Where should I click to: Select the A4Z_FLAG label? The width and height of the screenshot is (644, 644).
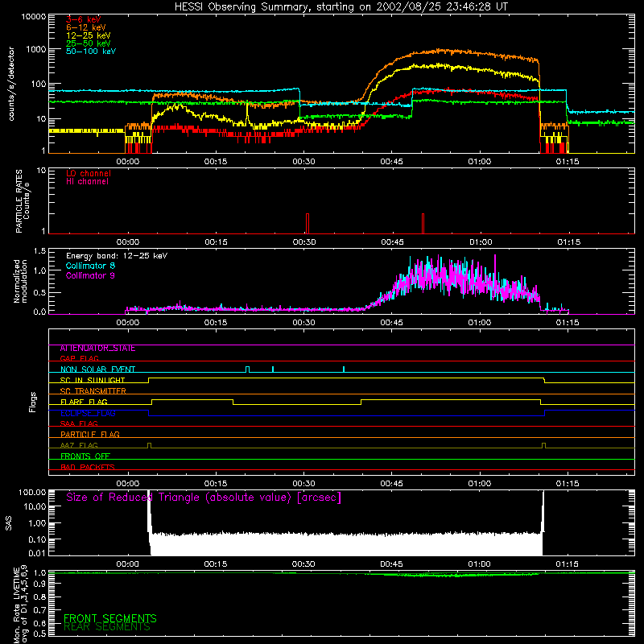(79, 446)
